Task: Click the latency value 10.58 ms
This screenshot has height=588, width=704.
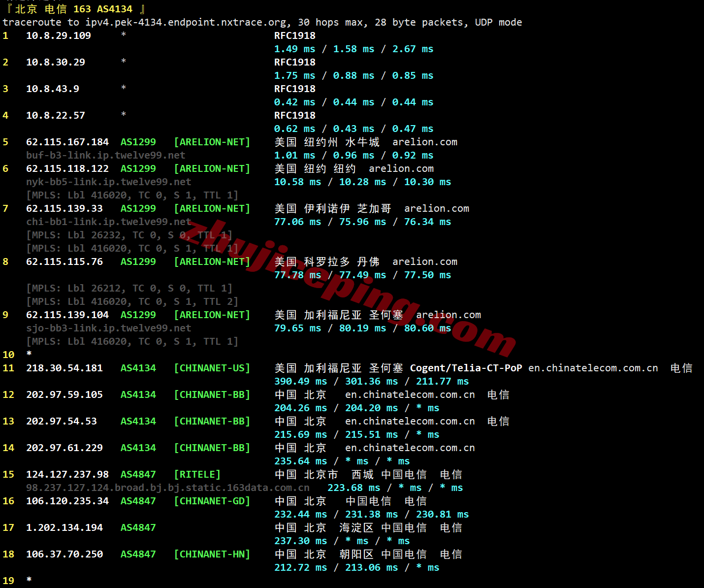Action: point(298,182)
